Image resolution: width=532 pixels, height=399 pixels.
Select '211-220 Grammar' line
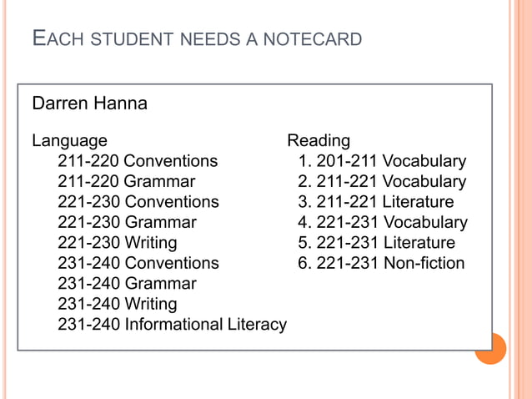pos(127,181)
